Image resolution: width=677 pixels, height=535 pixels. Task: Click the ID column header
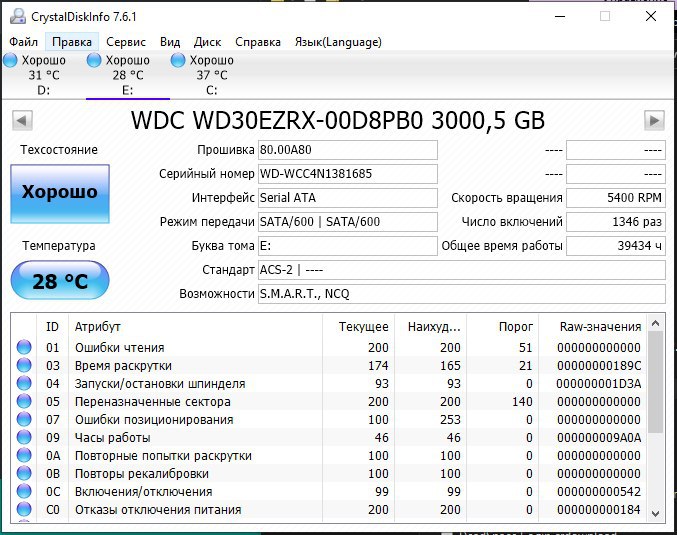point(52,326)
